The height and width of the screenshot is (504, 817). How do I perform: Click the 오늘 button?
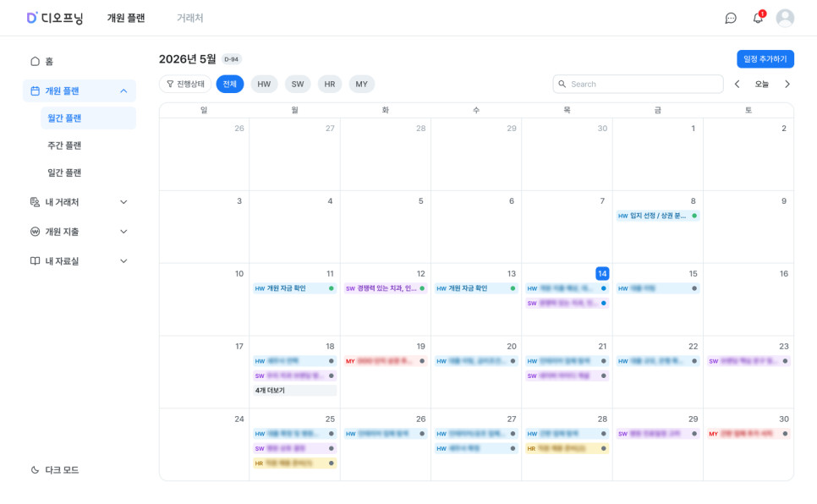[x=762, y=84]
